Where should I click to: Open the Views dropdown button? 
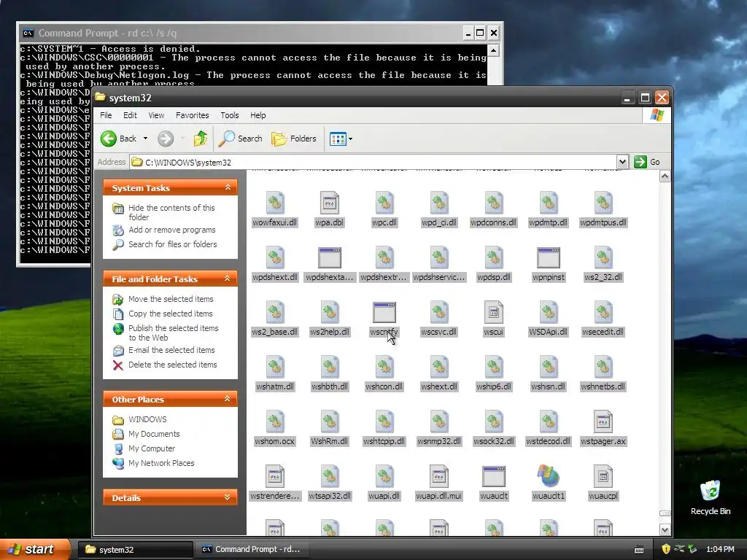point(341,139)
